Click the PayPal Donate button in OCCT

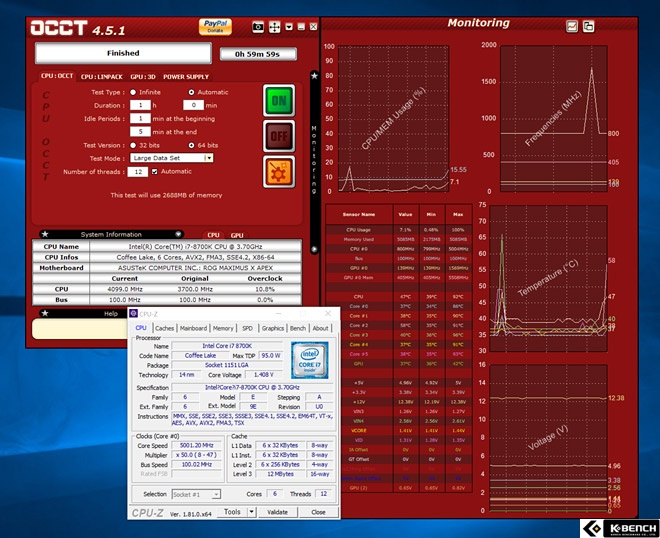[x=215, y=27]
